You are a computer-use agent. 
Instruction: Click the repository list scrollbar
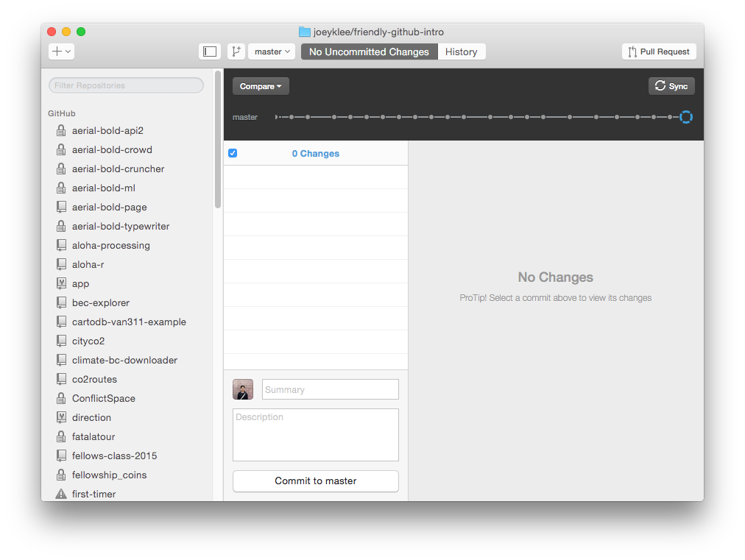(218, 139)
